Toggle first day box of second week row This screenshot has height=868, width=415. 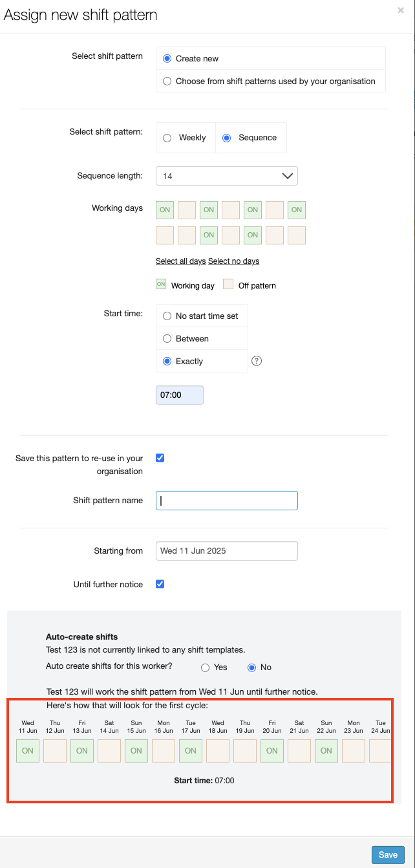(165, 235)
